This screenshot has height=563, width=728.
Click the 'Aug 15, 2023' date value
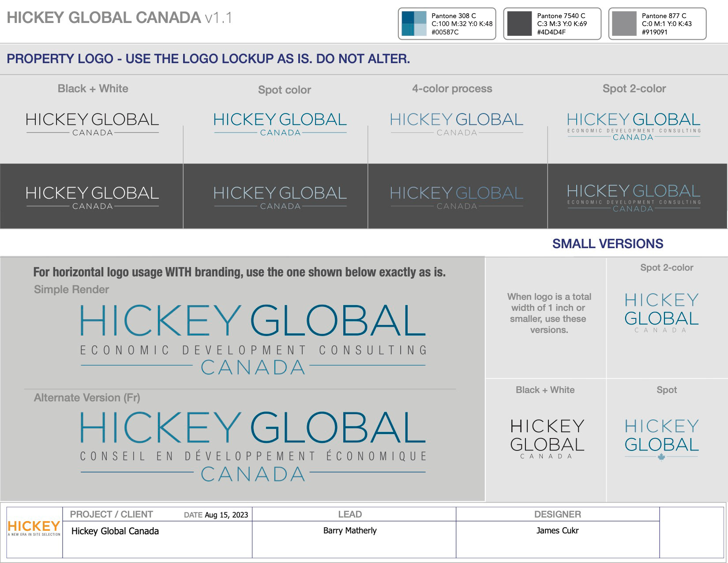pyautogui.click(x=226, y=515)
